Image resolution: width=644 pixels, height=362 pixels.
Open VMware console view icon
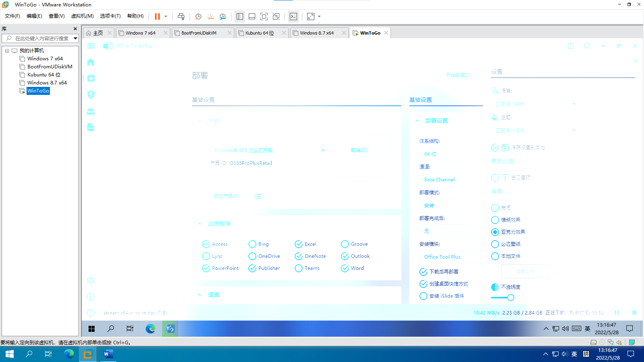click(293, 16)
